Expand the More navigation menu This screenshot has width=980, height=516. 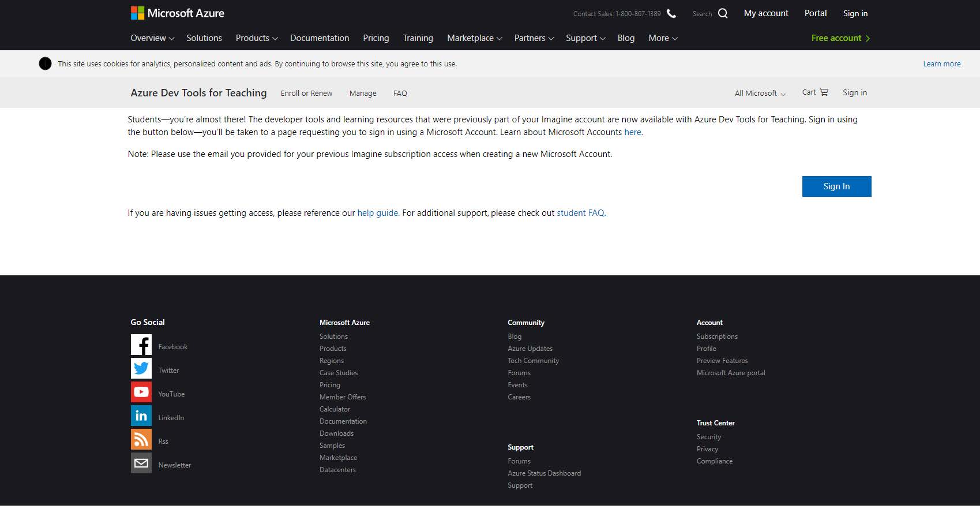click(x=663, y=38)
